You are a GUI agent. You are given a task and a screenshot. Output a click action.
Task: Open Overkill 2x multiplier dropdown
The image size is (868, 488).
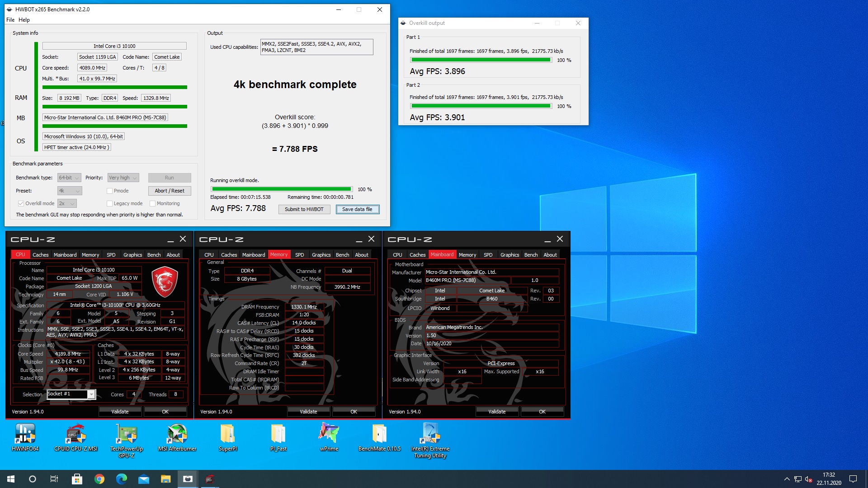(67, 203)
